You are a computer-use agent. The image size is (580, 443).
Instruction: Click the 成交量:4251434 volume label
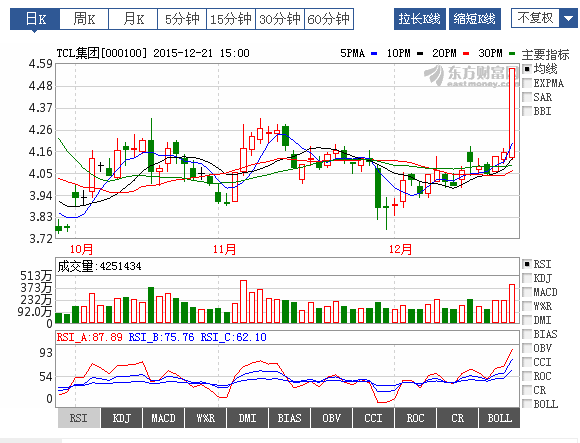coord(99,266)
